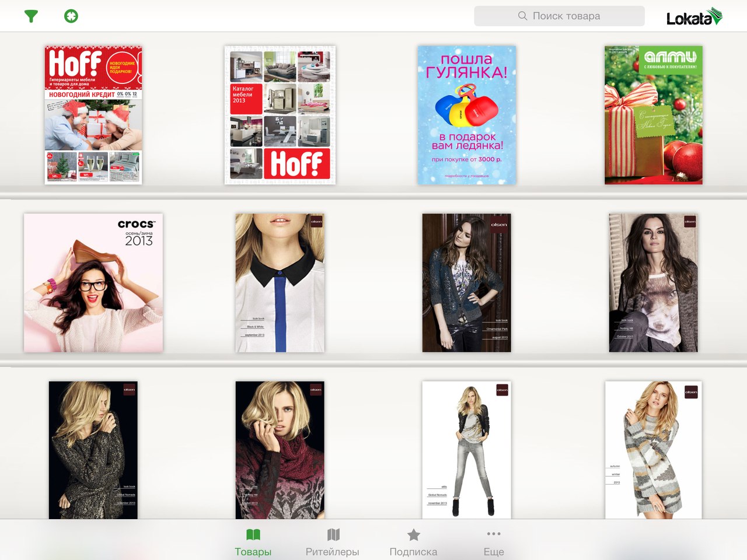This screenshot has width=747, height=560.
Task: Select the Товары tab
Action: click(253, 542)
